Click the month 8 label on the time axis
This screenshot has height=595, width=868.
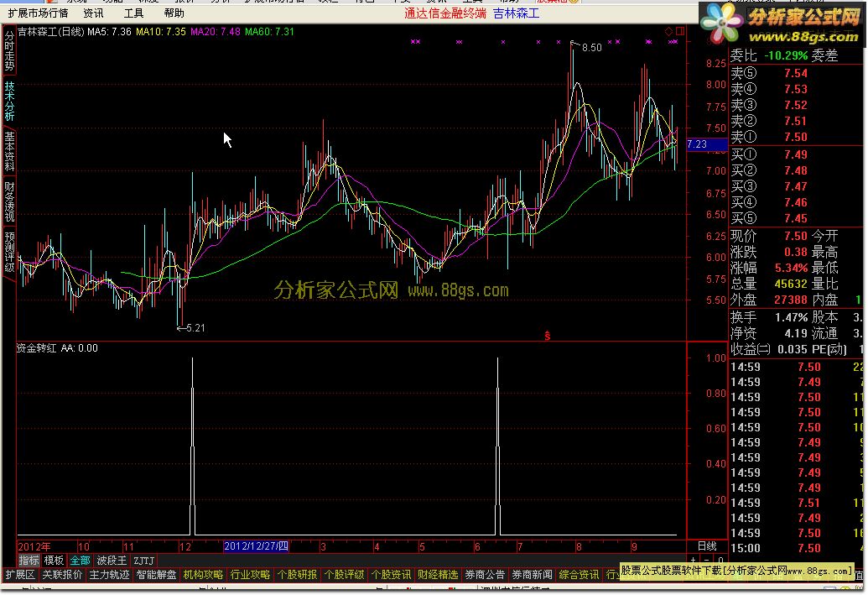[x=579, y=547]
